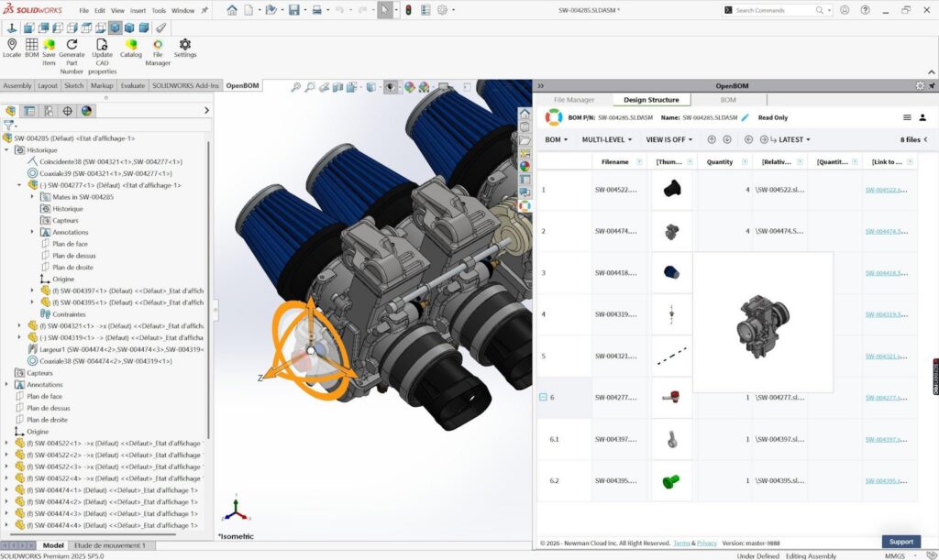Viewport: 939px width, 560px height.
Task: Open the DisplayManager color sphere tab
Action: click(x=86, y=111)
